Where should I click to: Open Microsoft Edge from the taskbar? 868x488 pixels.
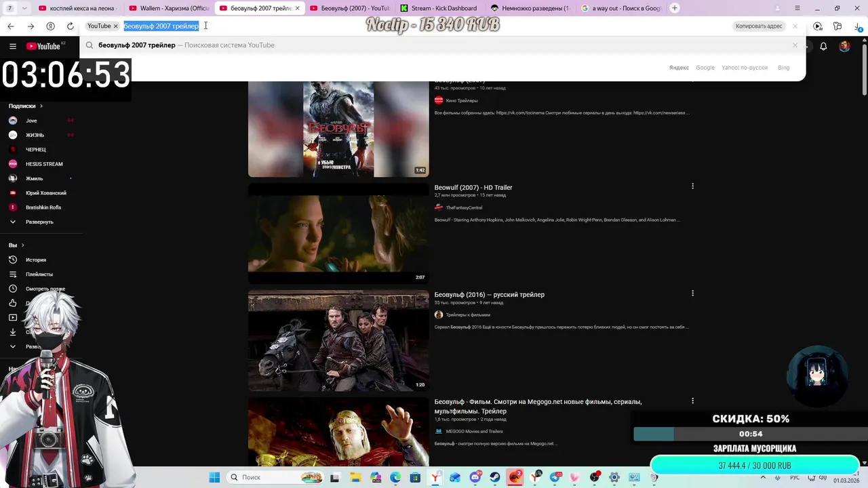point(395,477)
